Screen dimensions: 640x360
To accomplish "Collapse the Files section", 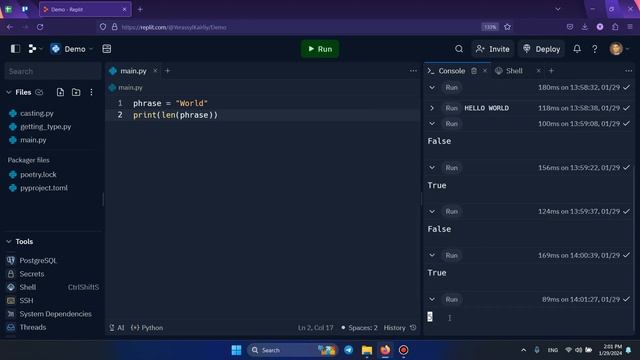I will (x=9, y=93).
